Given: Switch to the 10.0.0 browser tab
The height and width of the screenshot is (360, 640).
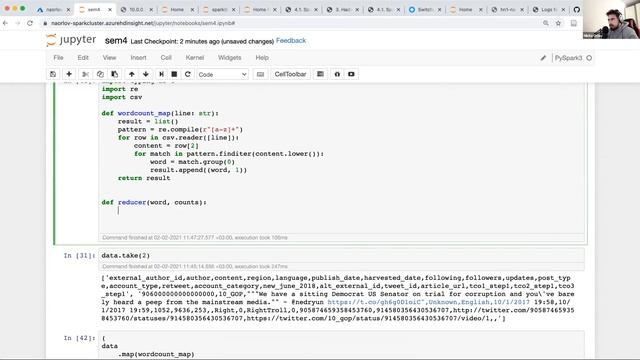Looking at the screenshot, I should pos(136,9).
